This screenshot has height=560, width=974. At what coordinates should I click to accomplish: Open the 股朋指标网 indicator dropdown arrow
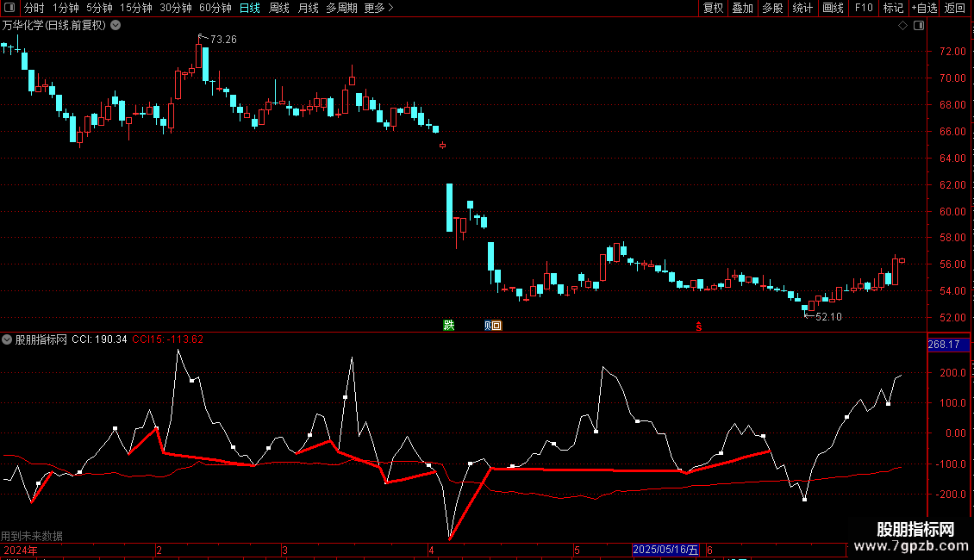pos(7,339)
